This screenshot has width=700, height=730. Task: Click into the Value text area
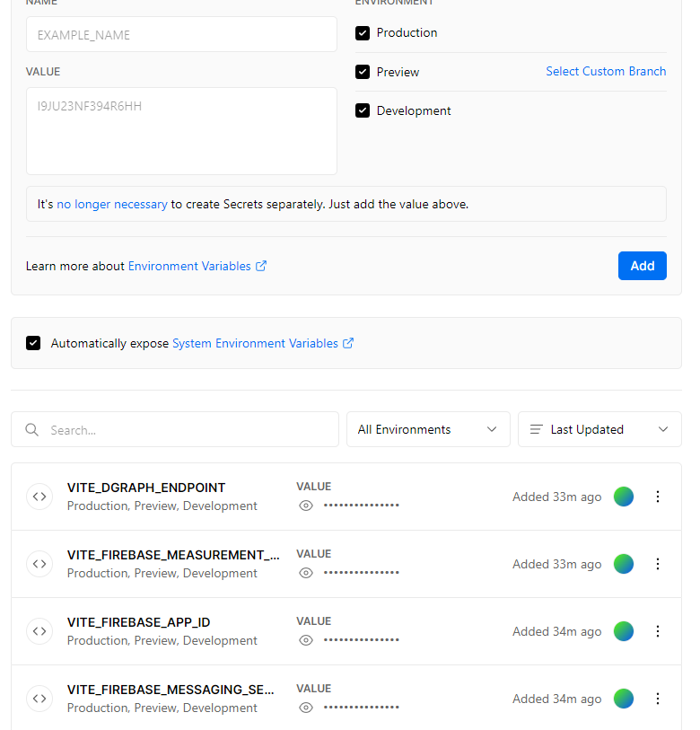click(181, 131)
